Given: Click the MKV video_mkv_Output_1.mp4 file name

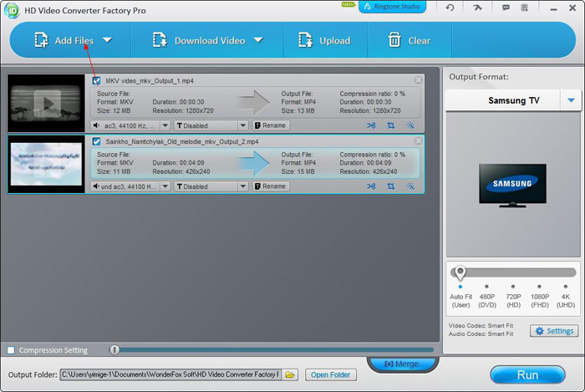Looking at the screenshot, I should click(150, 81).
